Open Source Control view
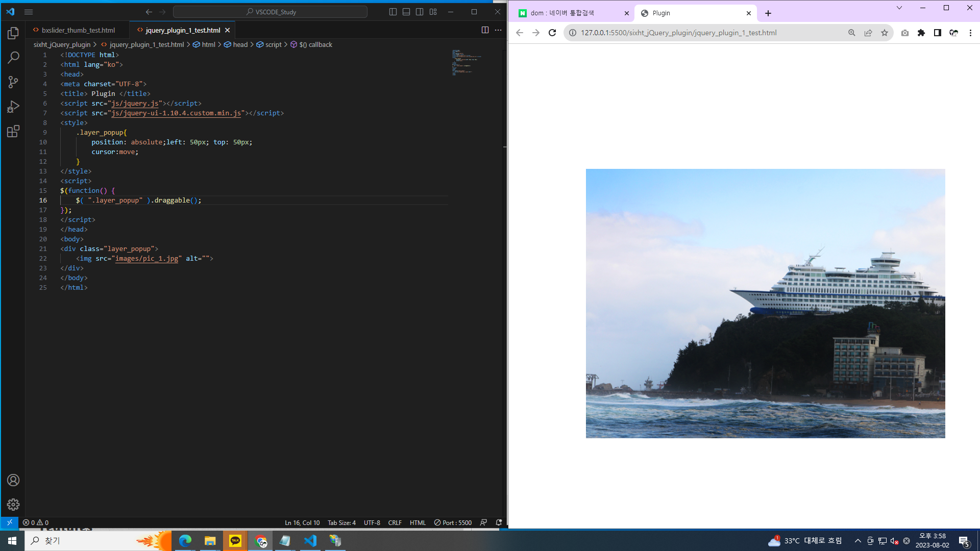 [x=13, y=82]
